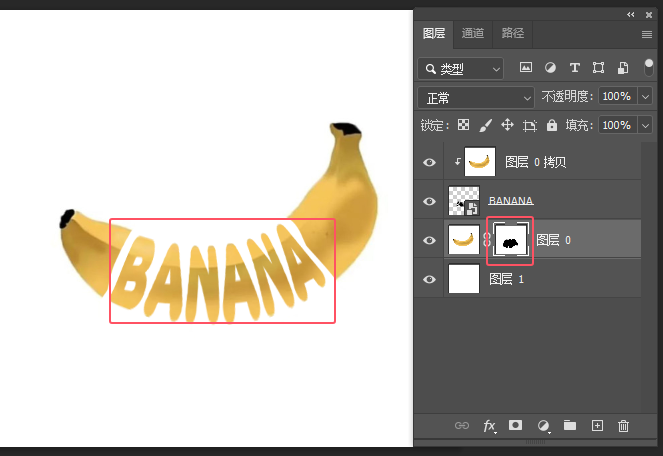Open the Layers panel hamburger menu
Image resolution: width=663 pixels, height=456 pixels.
[647, 34]
